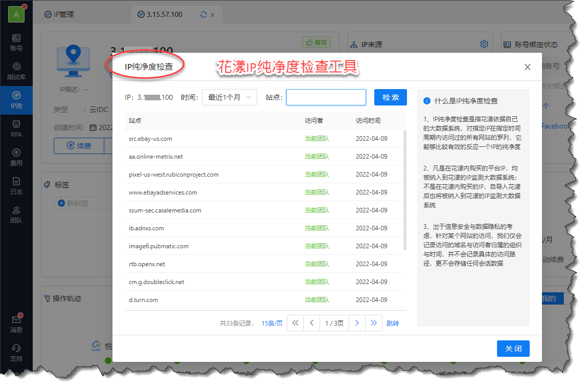Open 当前团队 link for src.ebay-us.com row
Image resolution: width=588 pixels, height=388 pixels.
pyautogui.click(x=316, y=138)
